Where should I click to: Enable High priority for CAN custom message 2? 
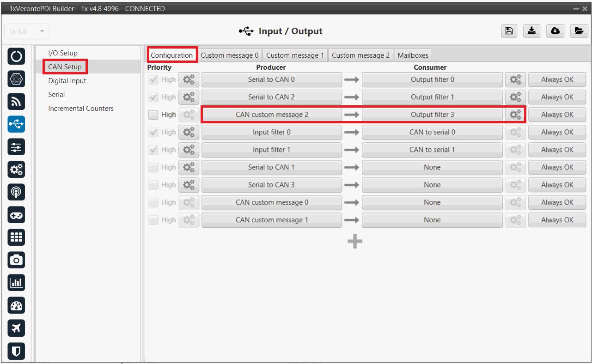point(153,115)
